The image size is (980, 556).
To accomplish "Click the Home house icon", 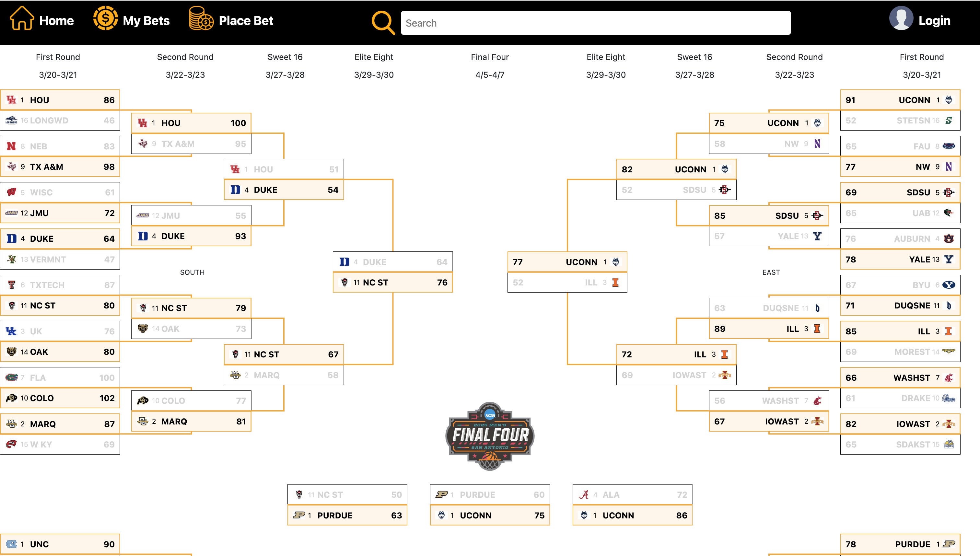I will point(22,20).
